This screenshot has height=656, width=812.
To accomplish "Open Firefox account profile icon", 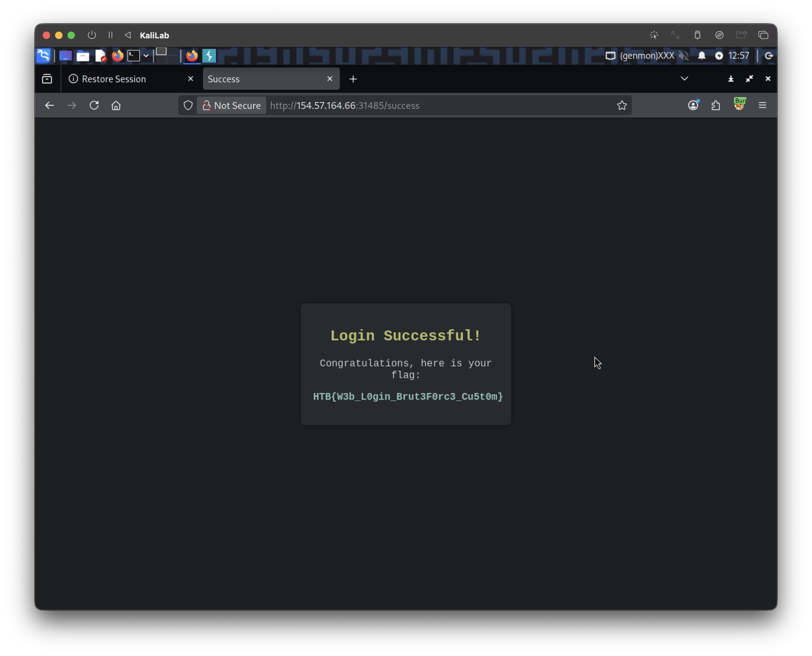I will pos(693,106).
